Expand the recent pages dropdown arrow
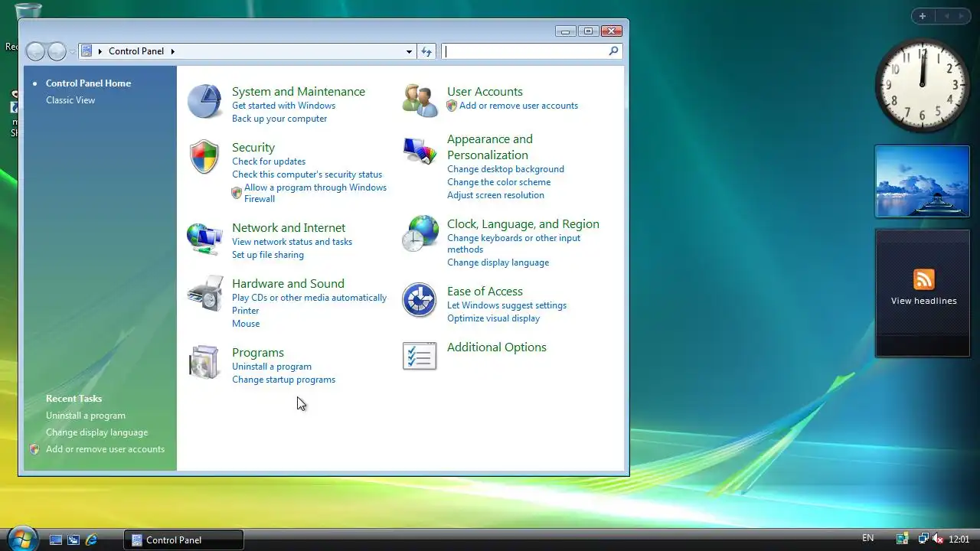Viewport: 980px width, 551px height. (x=72, y=52)
